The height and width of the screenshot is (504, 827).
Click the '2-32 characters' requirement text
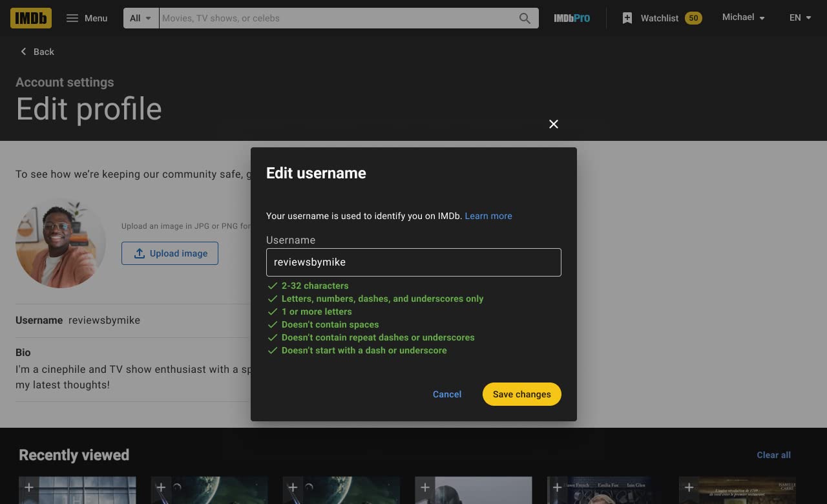click(x=315, y=286)
